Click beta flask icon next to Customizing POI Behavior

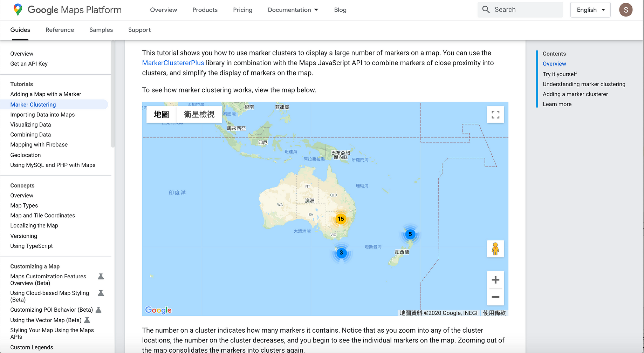[x=98, y=310]
